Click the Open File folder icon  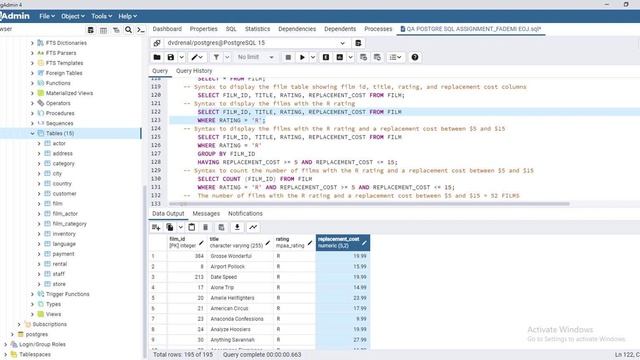[157, 57]
